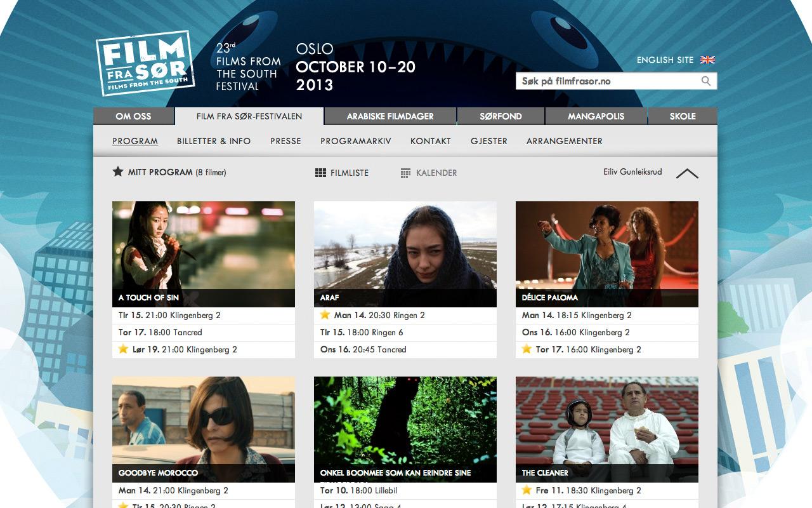Toggle star on Tor 17. 16:00 Klingenberg 2
The width and height of the screenshot is (812, 508).
coord(527,349)
